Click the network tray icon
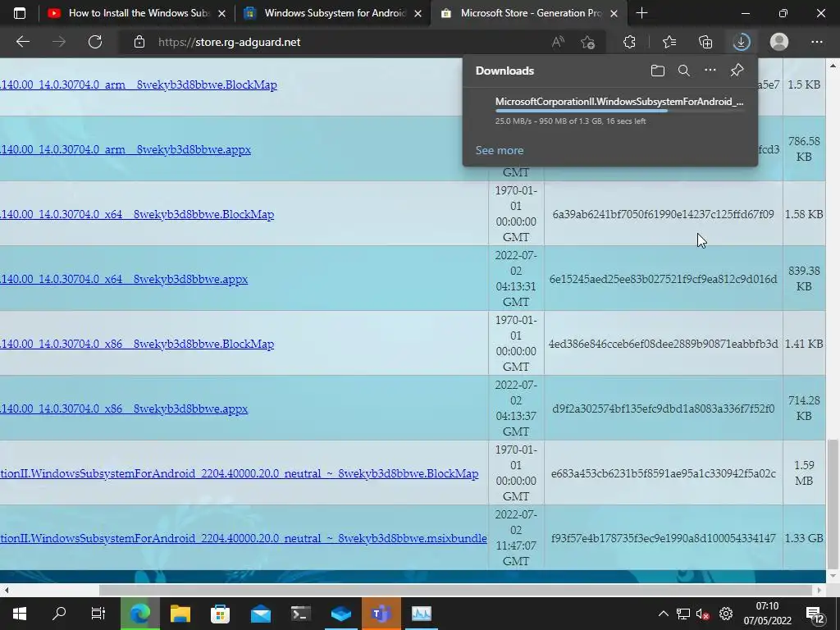The height and width of the screenshot is (630, 840). coord(683,614)
